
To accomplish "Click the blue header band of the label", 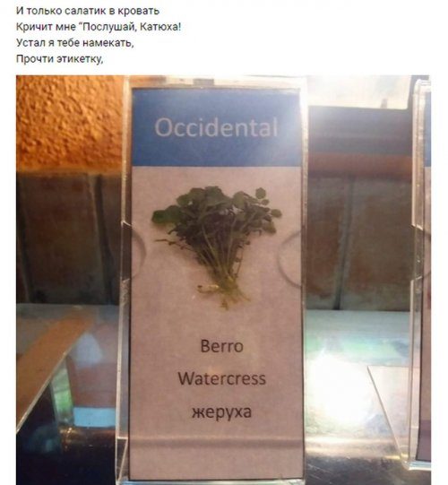I will [x=217, y=127].
